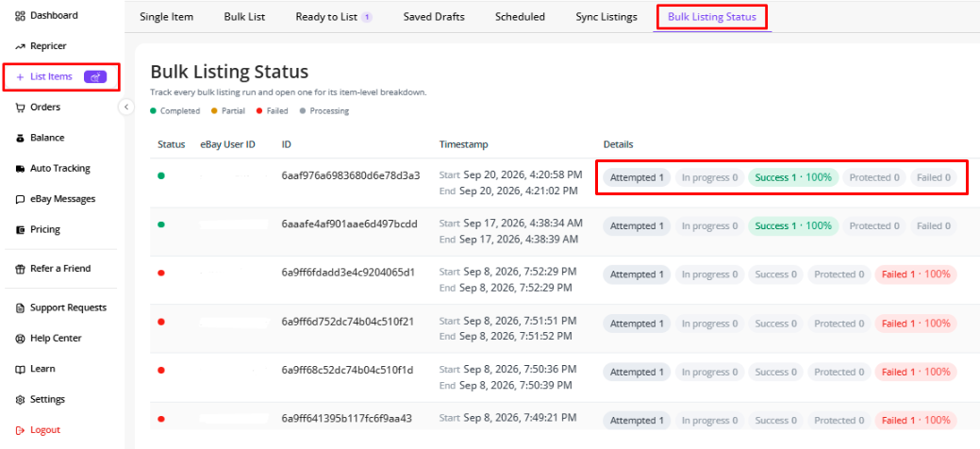Viewport: 980px width, 449px height.
Task: Open the Dashboard icon in sidebar
Action: [x=20, y=16]
